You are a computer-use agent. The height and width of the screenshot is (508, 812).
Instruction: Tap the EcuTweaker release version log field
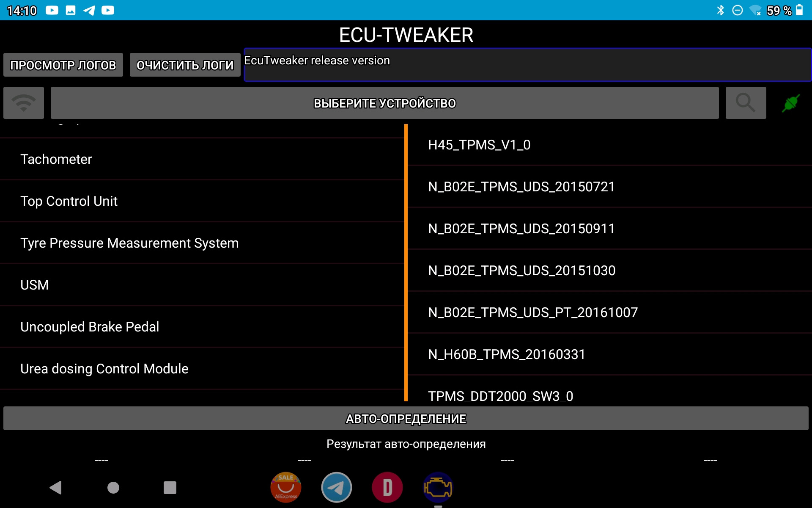527,65
